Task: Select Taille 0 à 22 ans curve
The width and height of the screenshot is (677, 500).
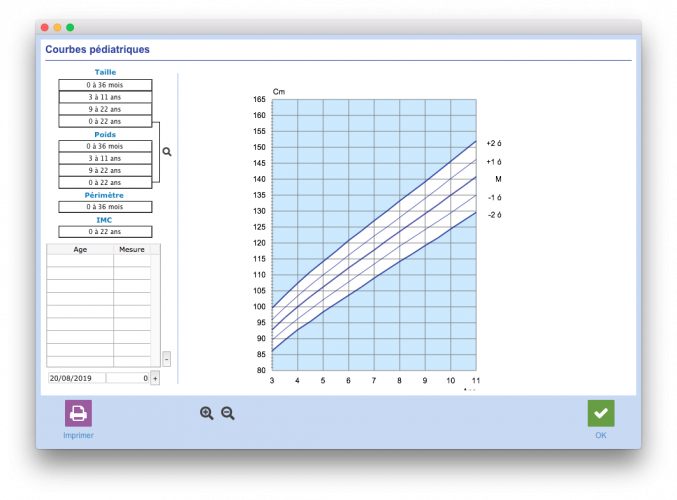Action: click(105, 121)
